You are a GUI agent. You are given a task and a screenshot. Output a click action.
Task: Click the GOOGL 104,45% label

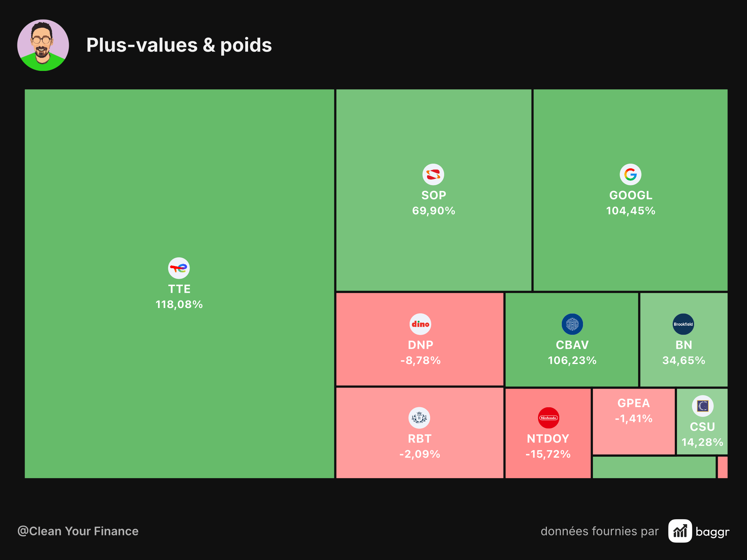(631, 203)
